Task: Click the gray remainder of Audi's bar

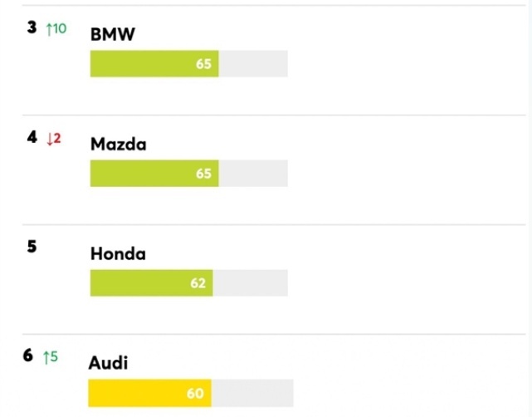Action: (252, 393)
